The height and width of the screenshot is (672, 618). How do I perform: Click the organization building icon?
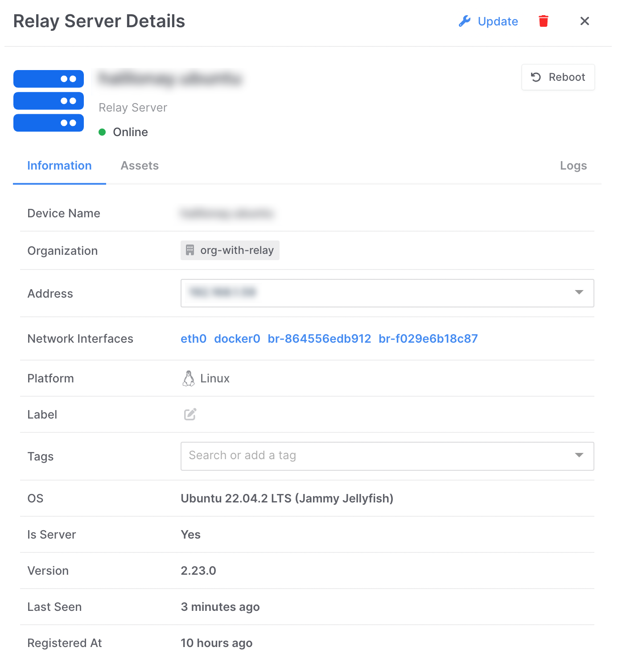point(190,250)
